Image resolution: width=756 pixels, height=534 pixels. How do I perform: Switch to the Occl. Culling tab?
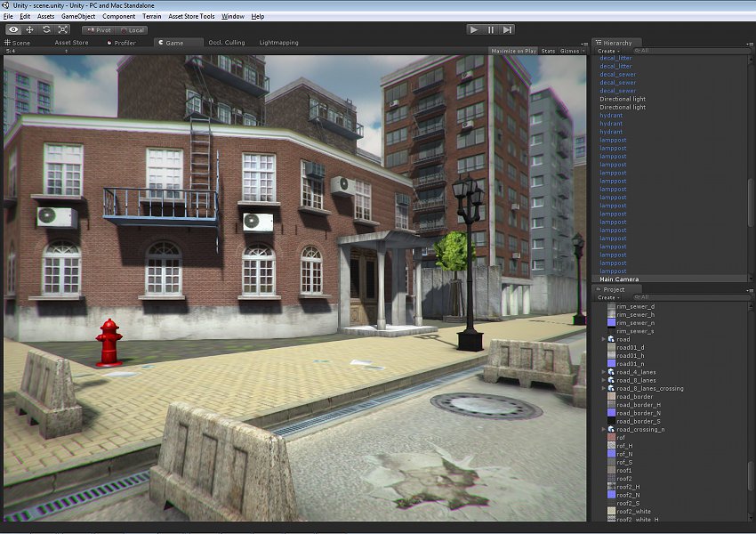tap(227, 43)
